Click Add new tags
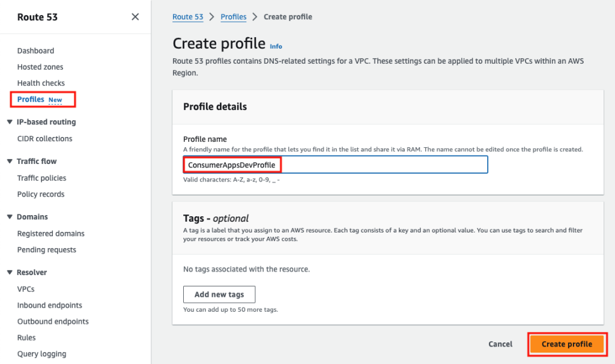The image size is (615, 364). click(x=219, y=294)
